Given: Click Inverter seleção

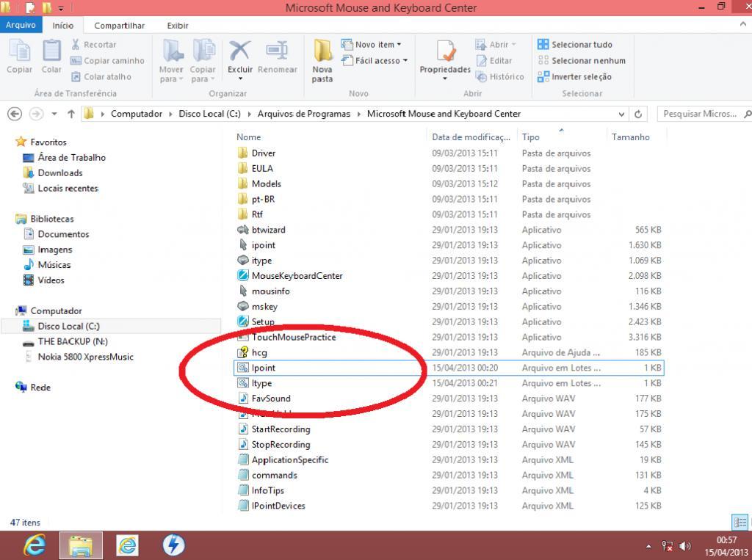Looking at the screenshot, I should coord(574,77).
